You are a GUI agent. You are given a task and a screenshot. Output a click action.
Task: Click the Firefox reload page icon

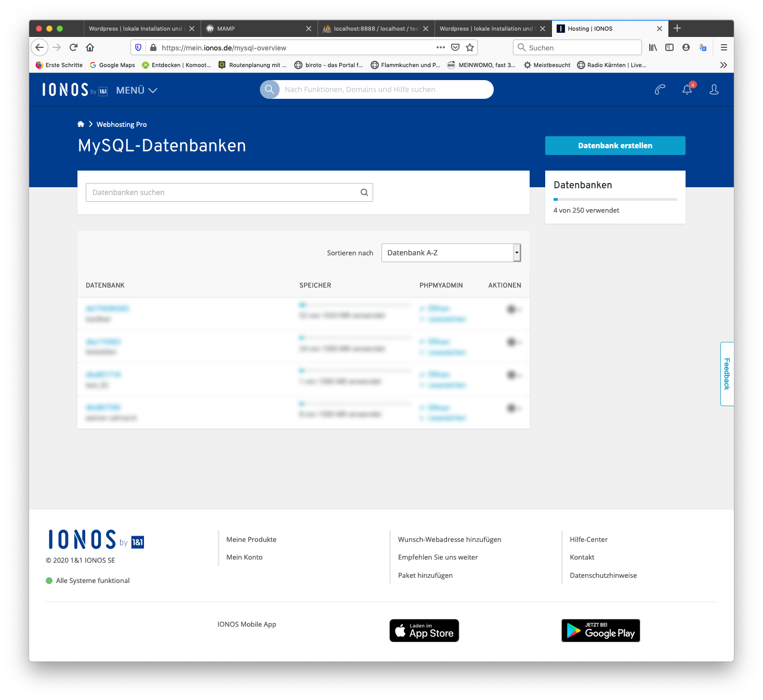pos(73,47)
